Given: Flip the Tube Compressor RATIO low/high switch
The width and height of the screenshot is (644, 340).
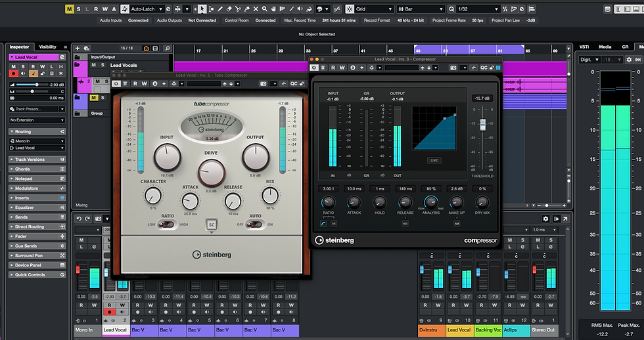Looking at the screenshot, I should point(167,224).
